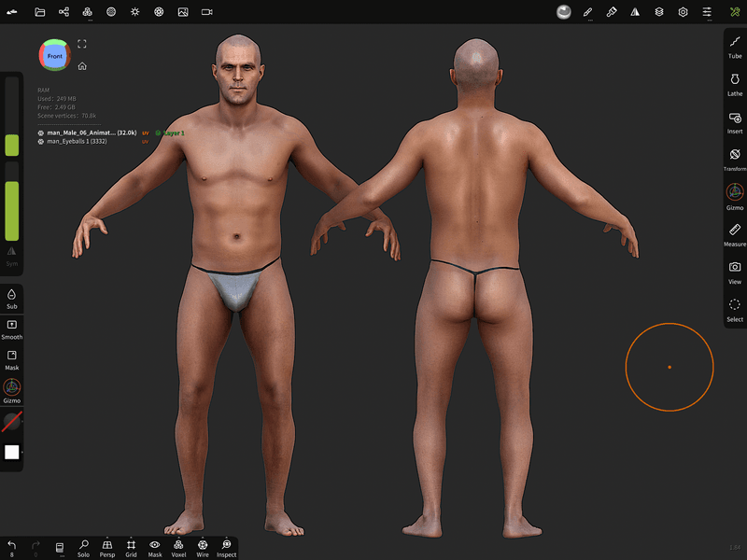The width and height of the screenshot is (747, 560).
Task: Click UV tag beside man_Male_06_Animat...
Action: 146,133
